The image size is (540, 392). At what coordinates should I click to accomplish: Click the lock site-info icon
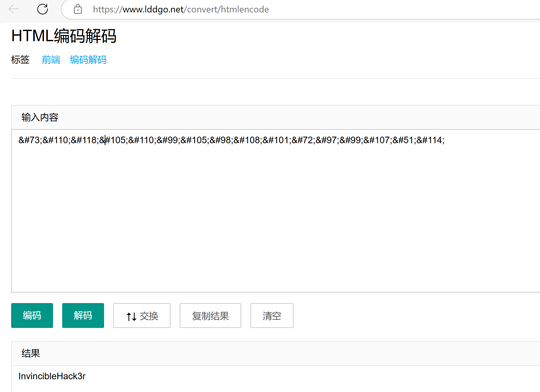coord(78,9)
